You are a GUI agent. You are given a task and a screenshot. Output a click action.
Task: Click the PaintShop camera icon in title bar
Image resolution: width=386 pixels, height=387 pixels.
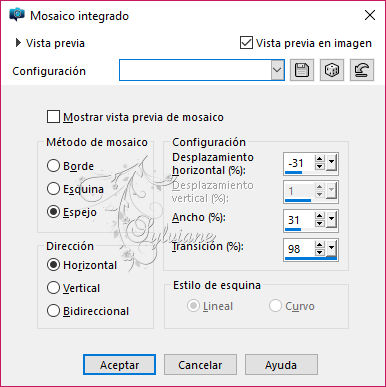[x=17, y=15]
